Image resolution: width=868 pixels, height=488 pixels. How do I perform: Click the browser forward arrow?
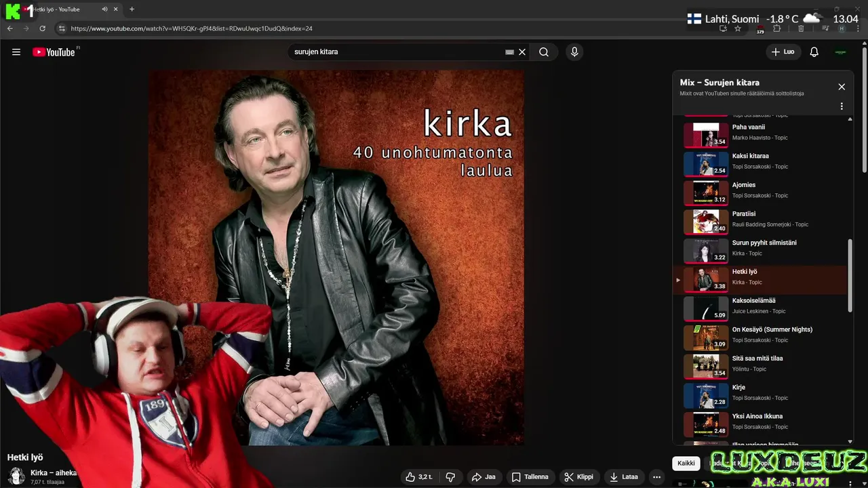tap(26, 28)
